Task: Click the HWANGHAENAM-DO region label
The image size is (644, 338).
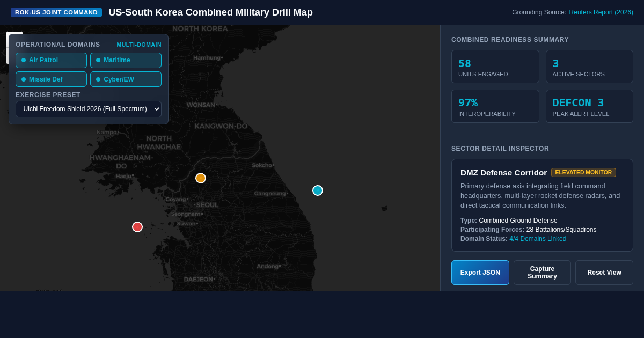Action: click(121, 161)
